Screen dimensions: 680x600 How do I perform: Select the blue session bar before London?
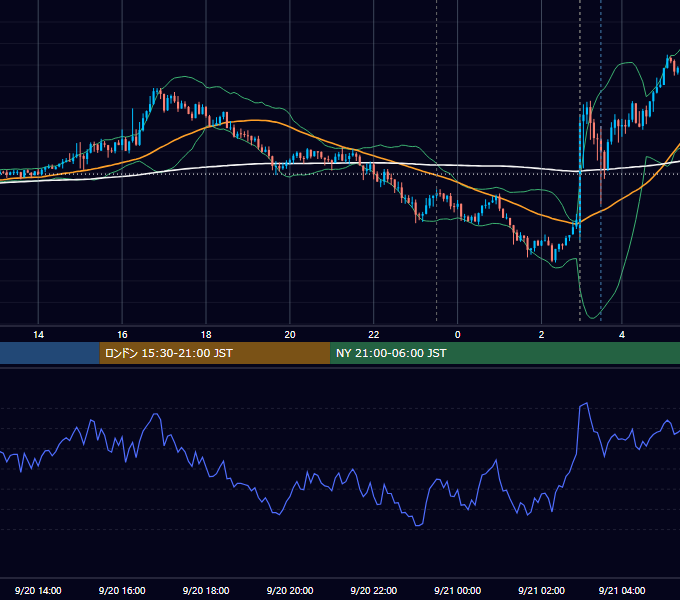[x=50, y=353]
